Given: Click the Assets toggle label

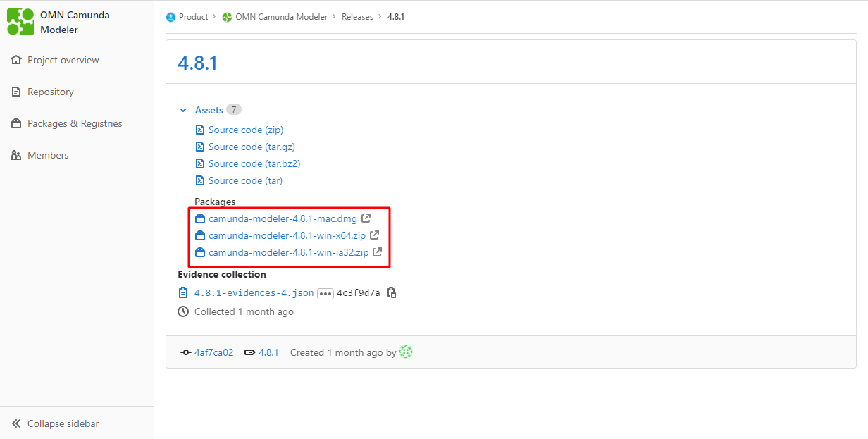Looking at the screenshot, I should [209, 110].
